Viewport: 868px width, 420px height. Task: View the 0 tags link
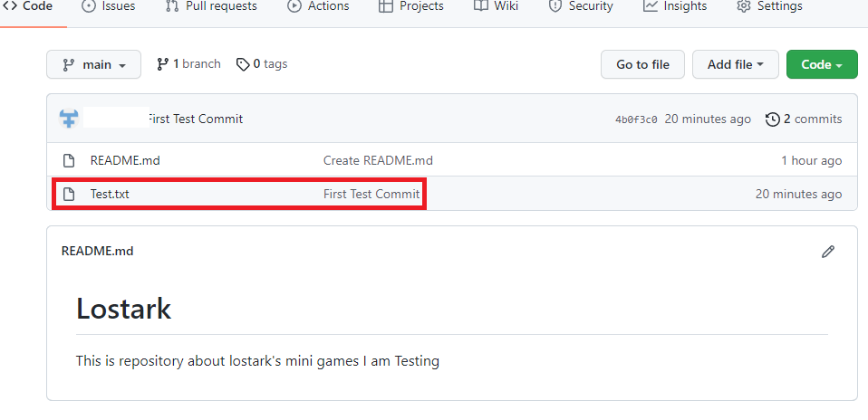(x=262, y=64)
